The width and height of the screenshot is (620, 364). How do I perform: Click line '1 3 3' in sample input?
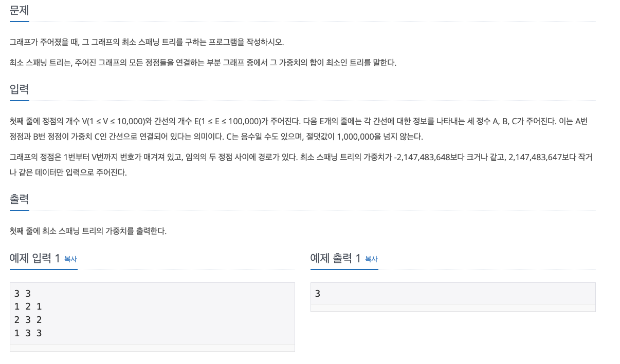pyautogui.click(x=28, y=333)
